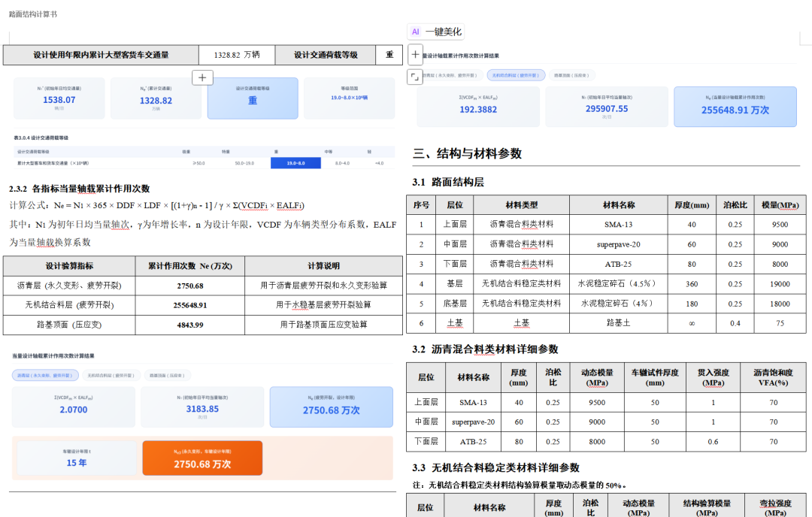
Task: Click the 3.2 沥青混合料类材料详细参数 heading
Action: coord(485,349)
